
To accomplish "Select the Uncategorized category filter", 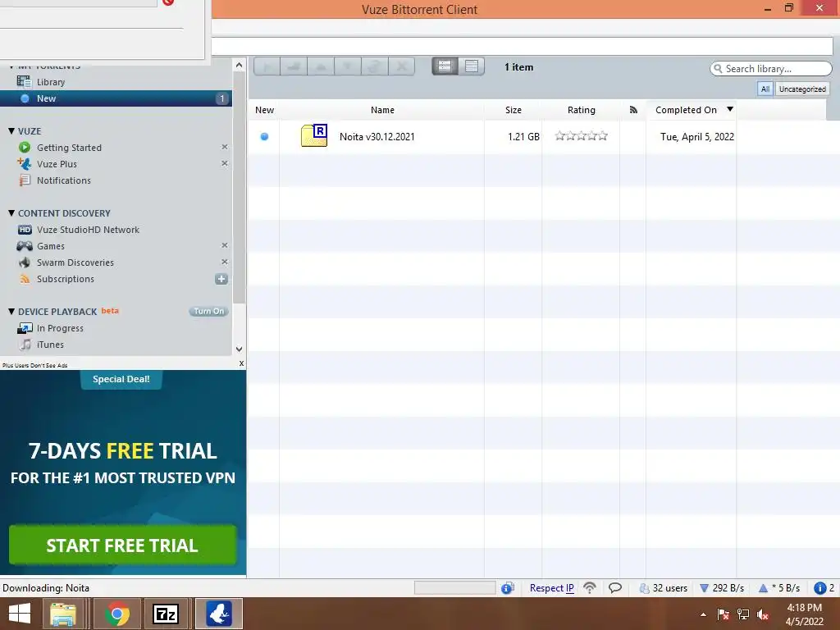I will (802, 89).
